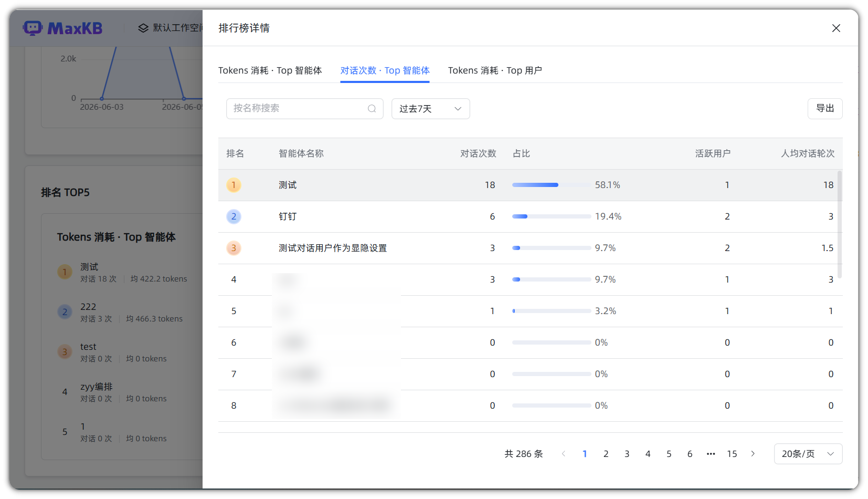Click rank 2 badge beside 222 in TOP5 list
The height and width of the screenshot is (499, 868).
65,312
